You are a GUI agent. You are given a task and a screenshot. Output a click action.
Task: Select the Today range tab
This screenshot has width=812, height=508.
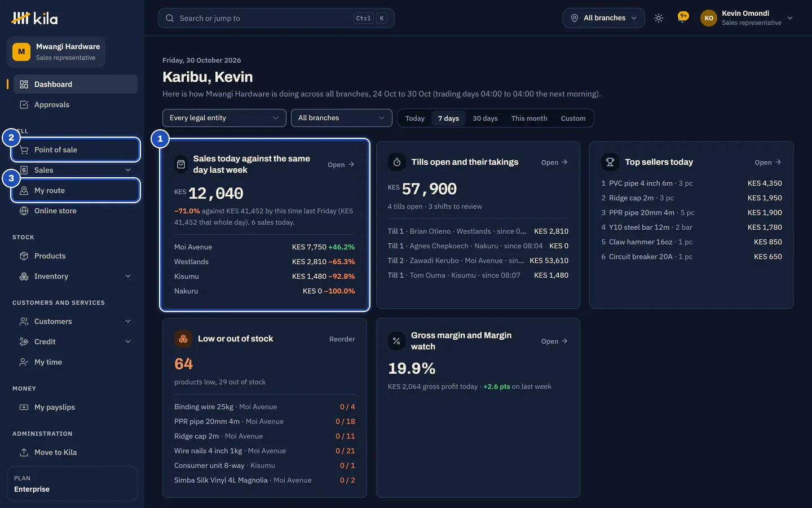pos(415,118)
